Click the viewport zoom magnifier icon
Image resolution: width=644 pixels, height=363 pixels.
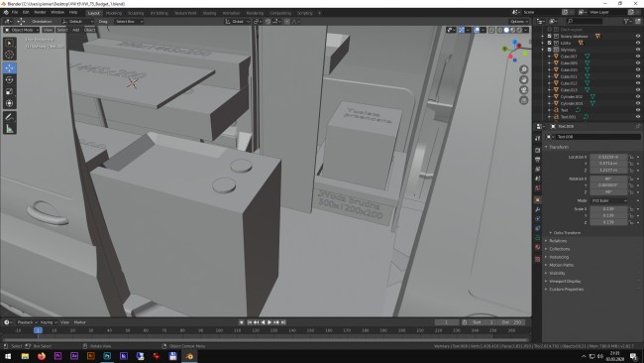(x=524, y=69)
